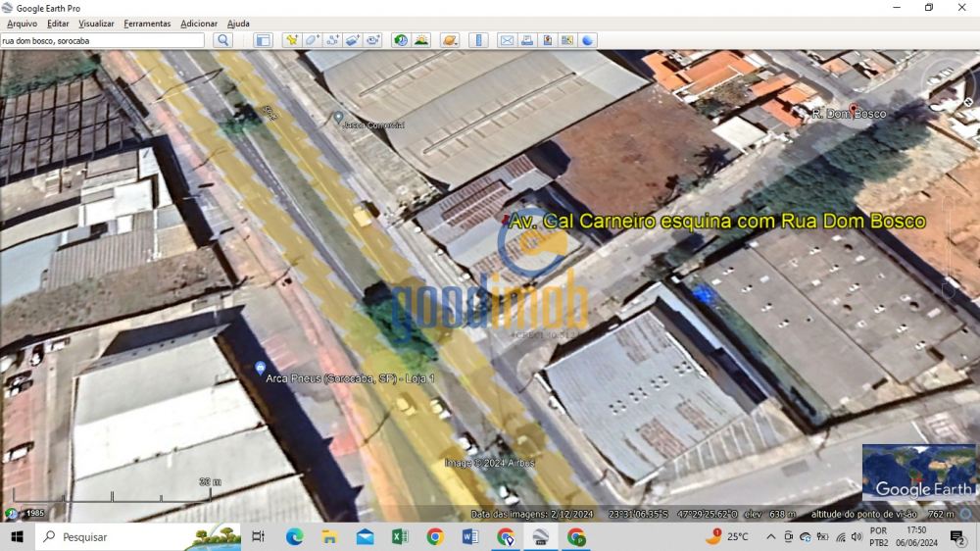
Task: Add a new placemark pin
Action: point(291,40)
